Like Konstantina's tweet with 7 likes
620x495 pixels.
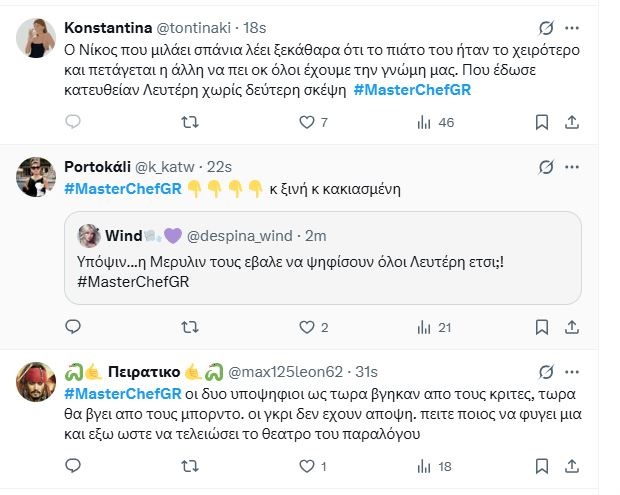click(307, 122)
